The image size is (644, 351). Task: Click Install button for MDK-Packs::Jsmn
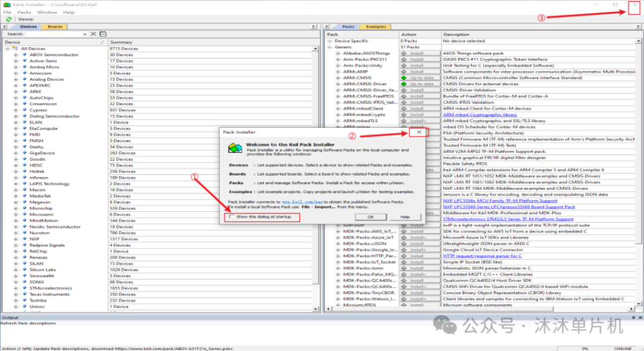[x=419, y=269]
